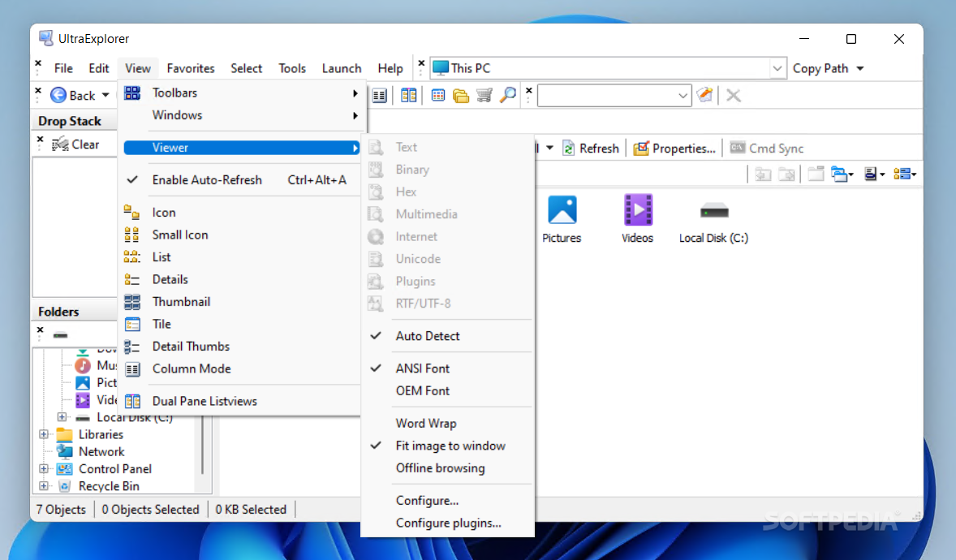Enable Offline browsing option
The height and width of the screenshot is (560, 956).
449,468
